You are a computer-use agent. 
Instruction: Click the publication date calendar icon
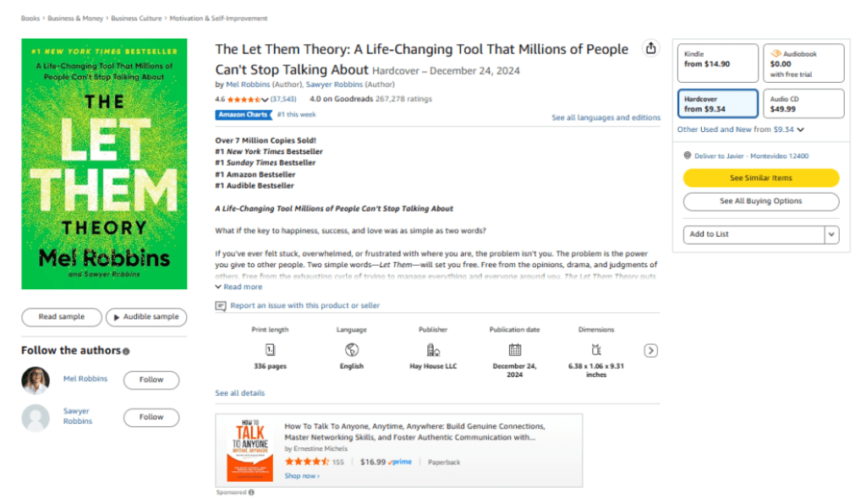pos(515,350)
